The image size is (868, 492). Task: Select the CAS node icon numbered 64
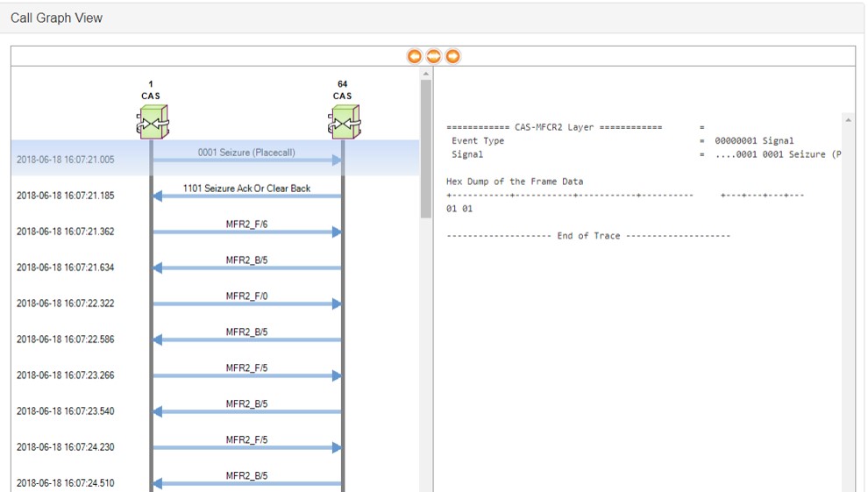(x=345, y=122)
